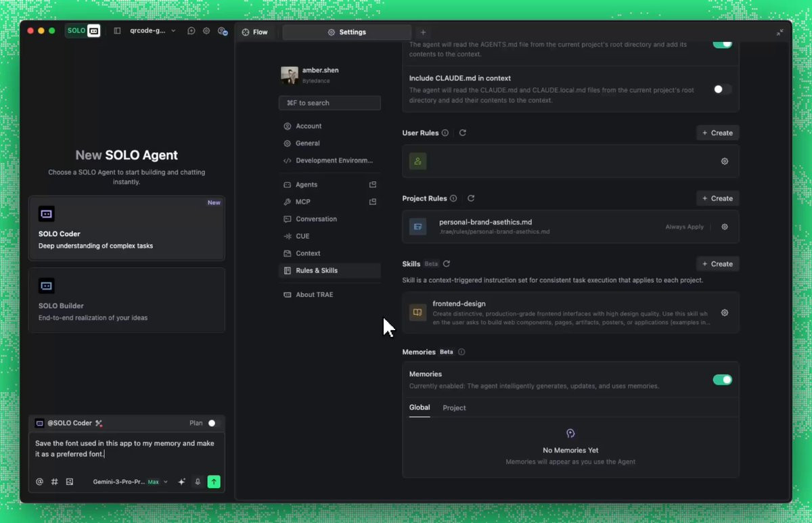Create a new project rule
Image resolution: width=812 pixels, height=523 pixels.
tap(717, 198)
